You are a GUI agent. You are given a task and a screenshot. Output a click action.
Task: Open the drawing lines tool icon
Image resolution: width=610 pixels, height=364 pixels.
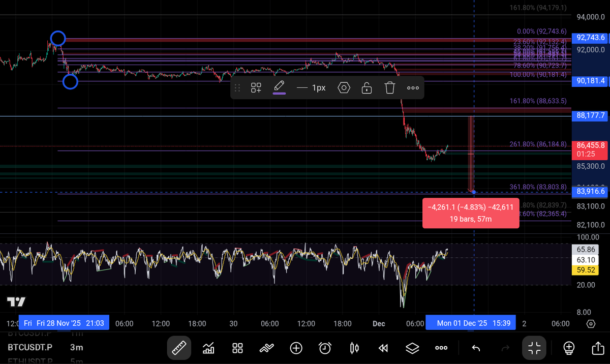[267, 348]
